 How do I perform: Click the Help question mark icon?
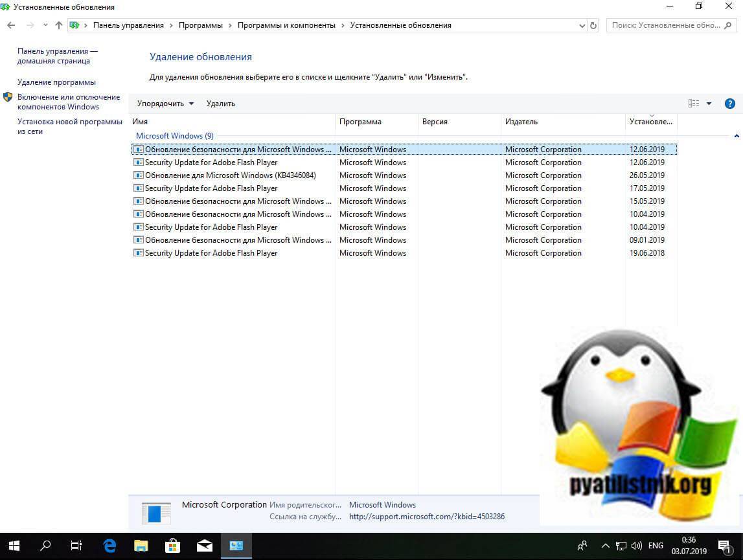729,104
